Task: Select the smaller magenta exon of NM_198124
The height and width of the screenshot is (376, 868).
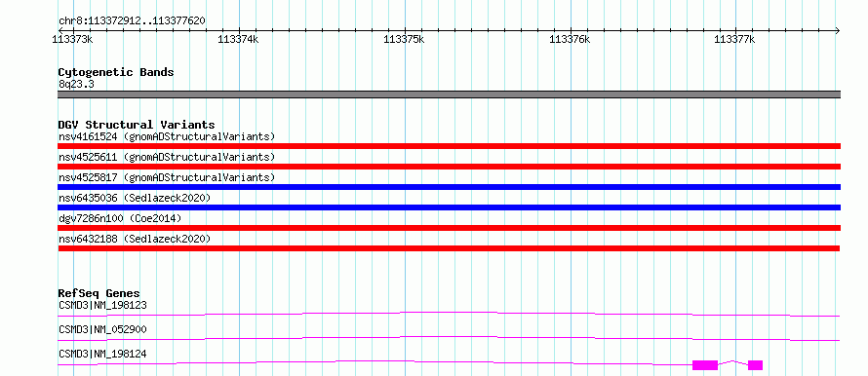Action: (755, 365)
